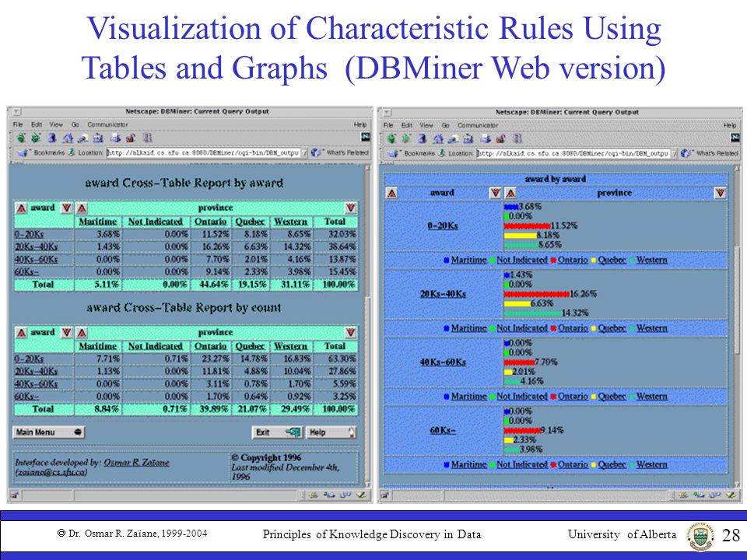Open Go menu in bar graph window
This screenshot has height=560, width=747.
(445, 125)
